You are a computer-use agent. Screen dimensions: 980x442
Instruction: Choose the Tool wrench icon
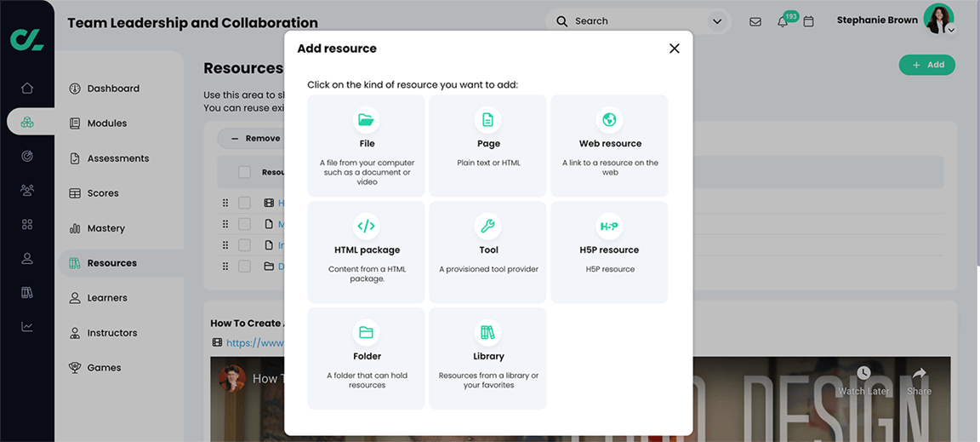[x=487, y=226]
